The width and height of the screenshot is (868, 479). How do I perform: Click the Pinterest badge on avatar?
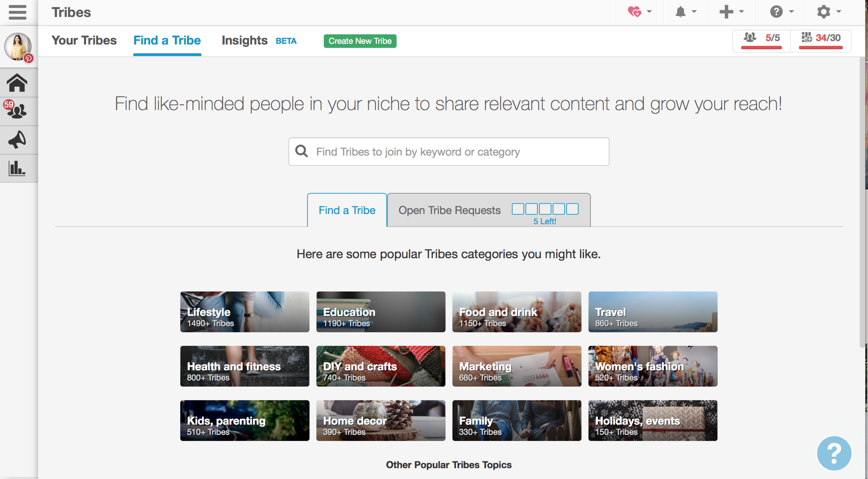point(28,58)
